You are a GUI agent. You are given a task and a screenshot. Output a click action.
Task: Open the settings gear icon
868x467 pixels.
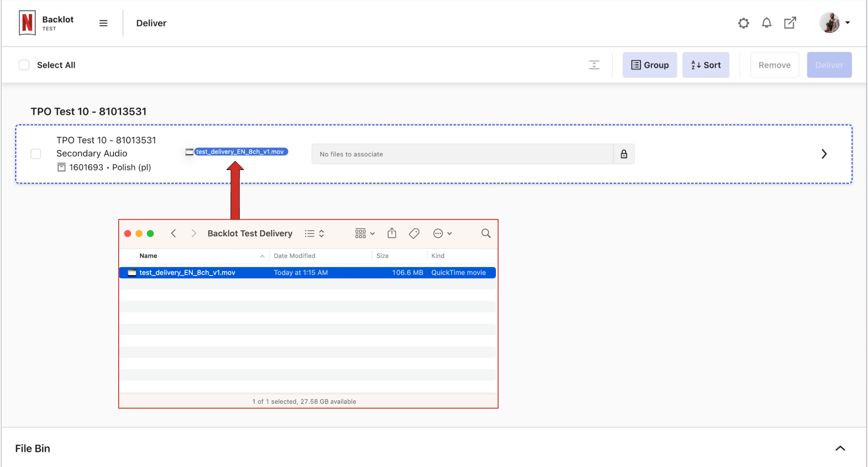743,23
